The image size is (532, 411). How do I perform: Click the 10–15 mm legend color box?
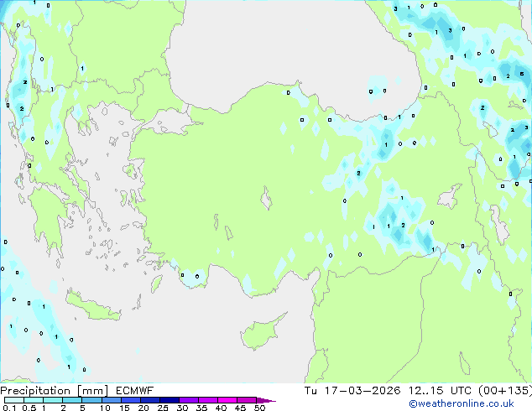point(112,400)
